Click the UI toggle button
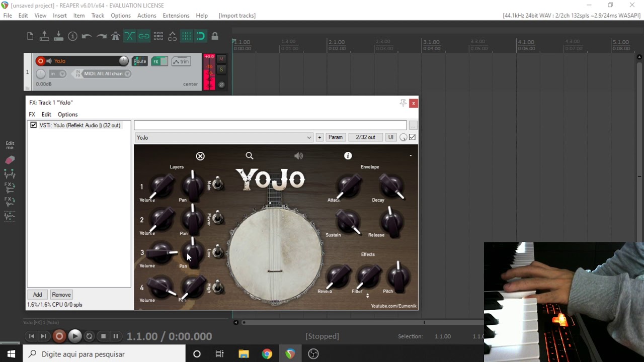This screenshot has width=644, height=362. point(391,137)
